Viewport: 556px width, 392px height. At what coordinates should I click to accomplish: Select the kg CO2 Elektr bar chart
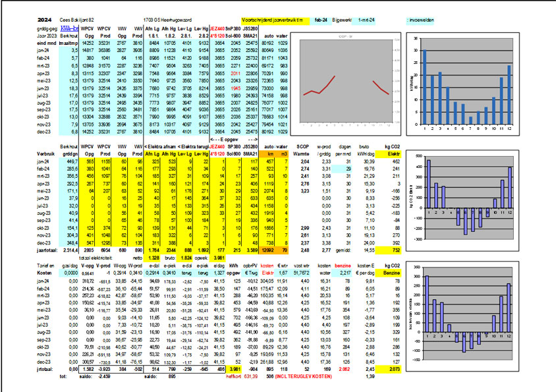click(462, 200)
